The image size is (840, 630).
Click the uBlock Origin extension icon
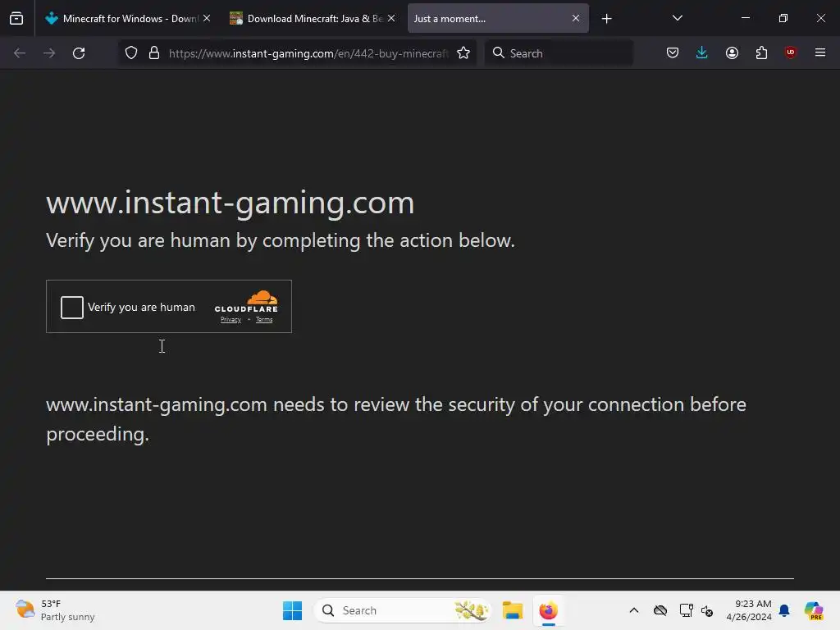(790, 52)
